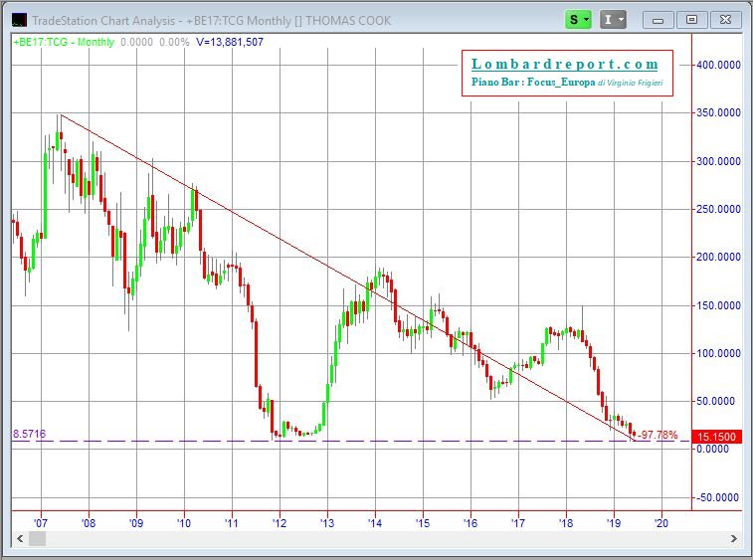
Task: Click the '15 year label on time axis
Action: coord(423,522)
